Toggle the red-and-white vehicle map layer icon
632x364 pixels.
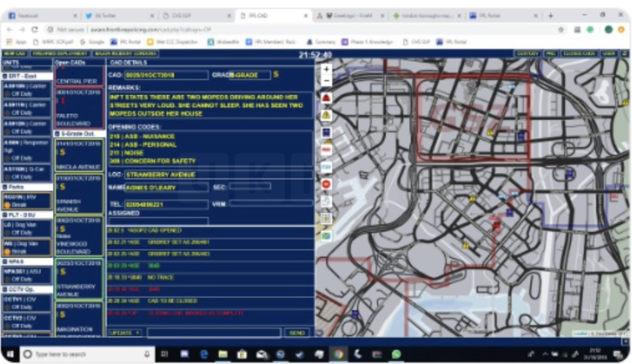326,150
